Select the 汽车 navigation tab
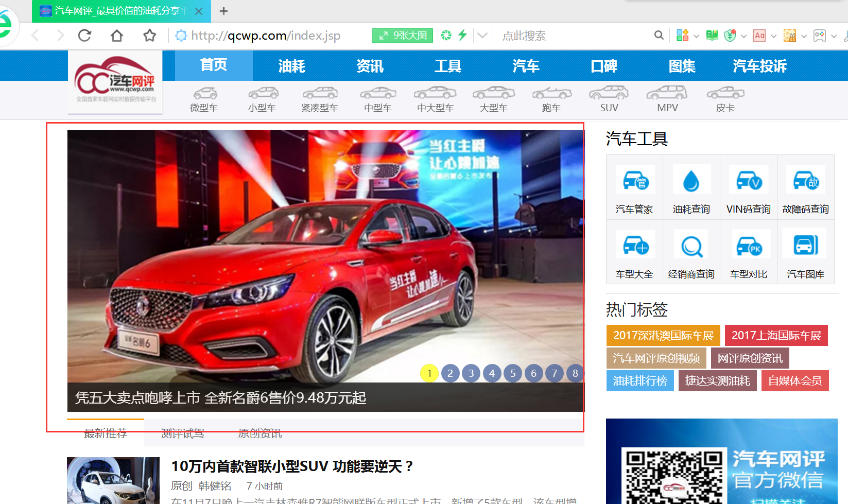 (x=526, y=66)
